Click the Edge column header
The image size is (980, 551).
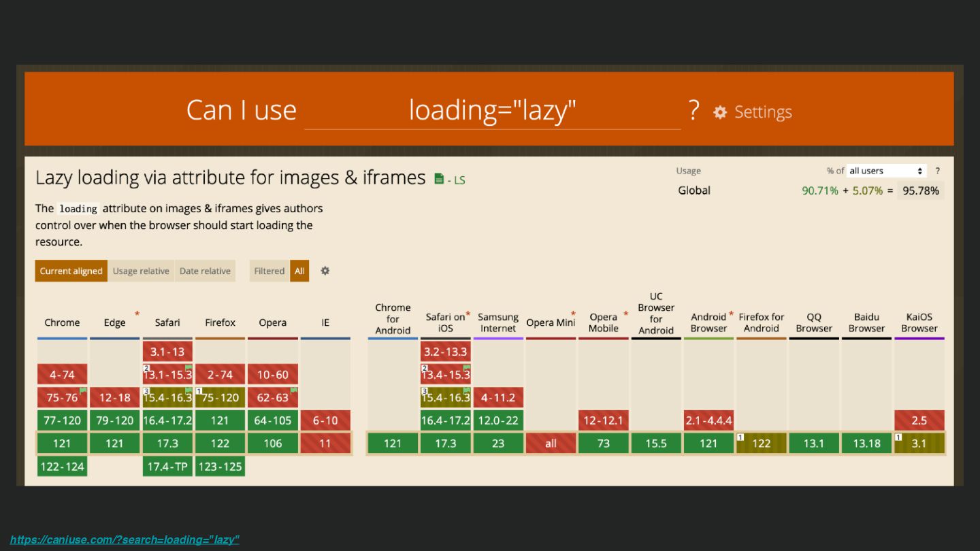coord(114,322)
